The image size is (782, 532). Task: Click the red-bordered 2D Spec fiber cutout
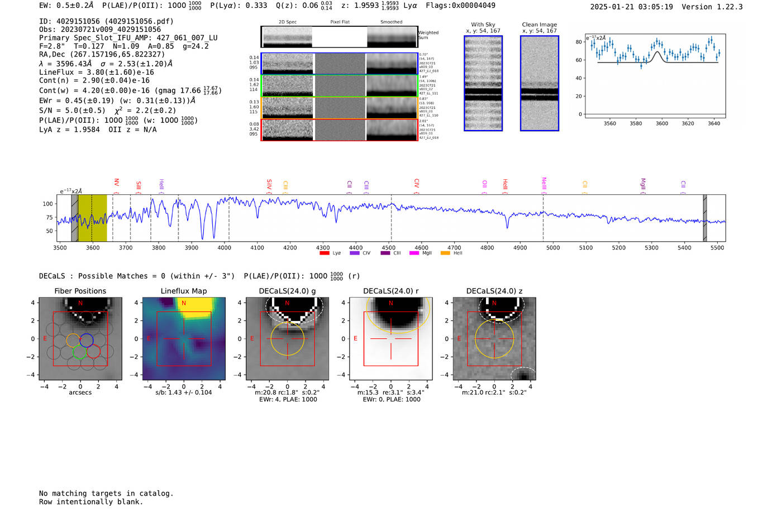[288, 130]
